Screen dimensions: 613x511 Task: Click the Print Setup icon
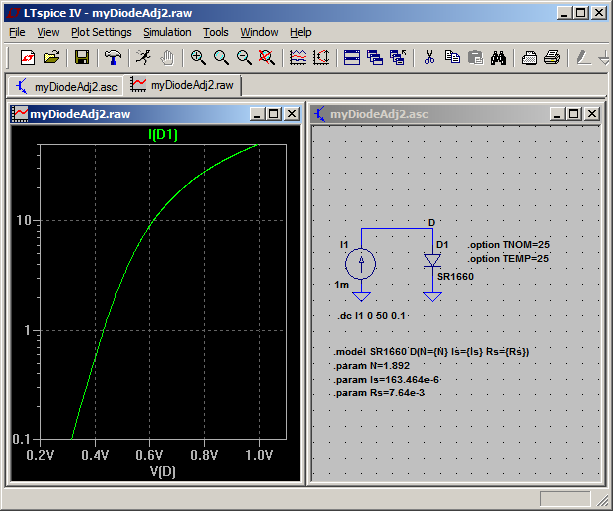click(529, 57)
